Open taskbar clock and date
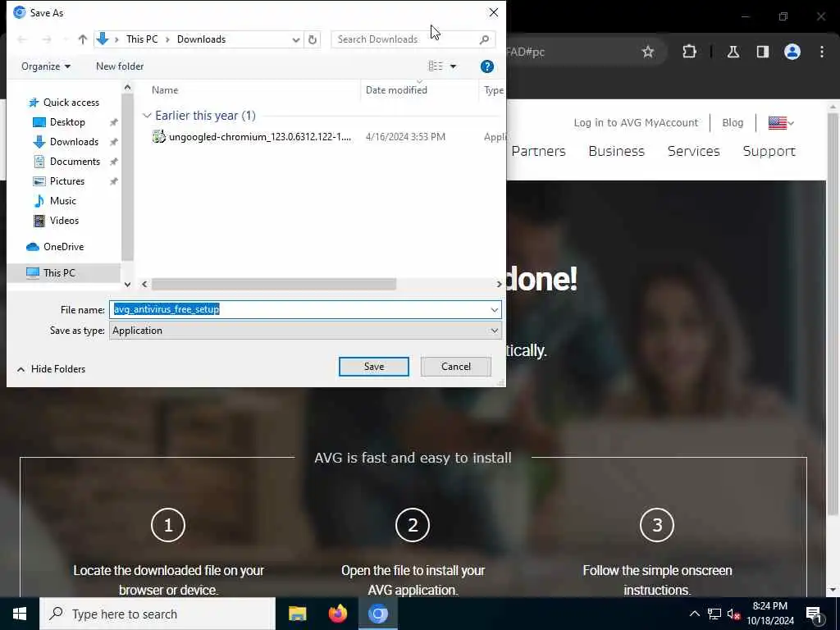Viewport: 840px width, 630px height. [769, 614]
